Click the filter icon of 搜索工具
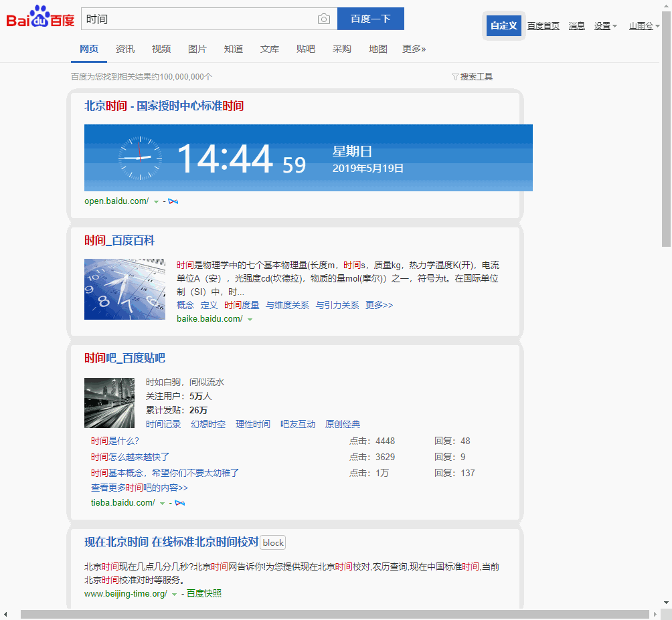This screenshot has width=672, height=620. 455,77
